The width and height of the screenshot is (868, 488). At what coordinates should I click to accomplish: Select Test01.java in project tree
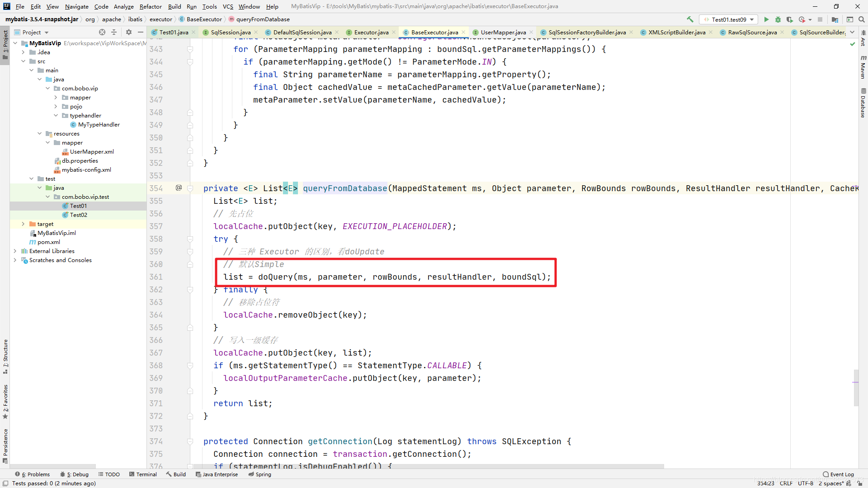[x=78, y=206]
